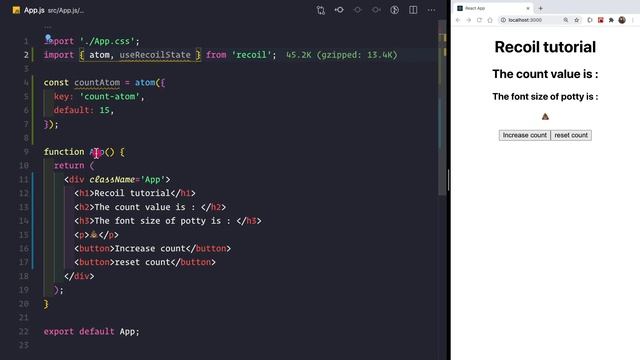Open the Chrome profile avatar

point(622,20)
